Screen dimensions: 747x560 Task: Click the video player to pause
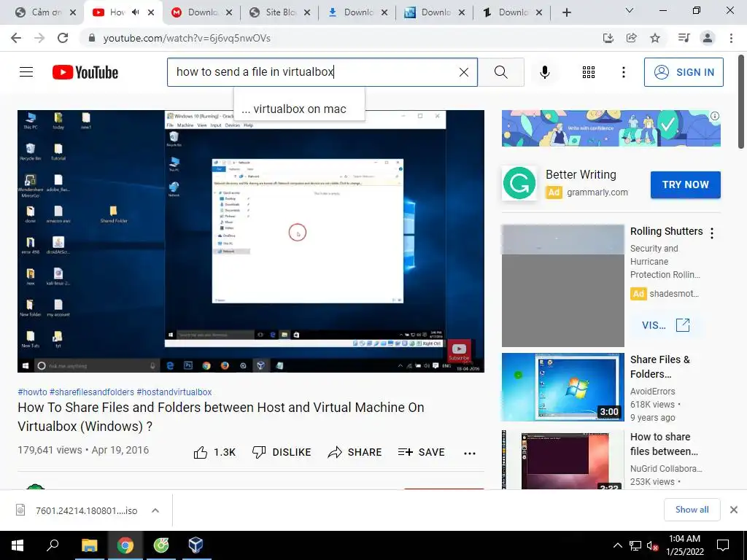tap(251, 241)
